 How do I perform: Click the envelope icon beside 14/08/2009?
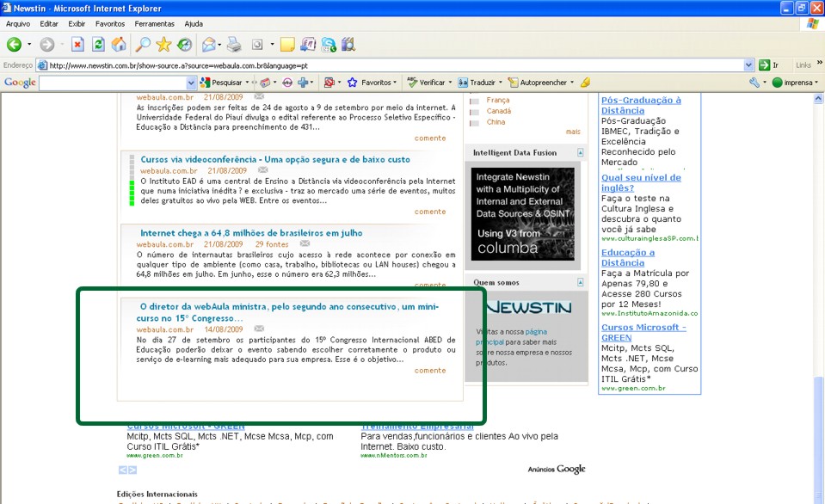tap(259, 329)
